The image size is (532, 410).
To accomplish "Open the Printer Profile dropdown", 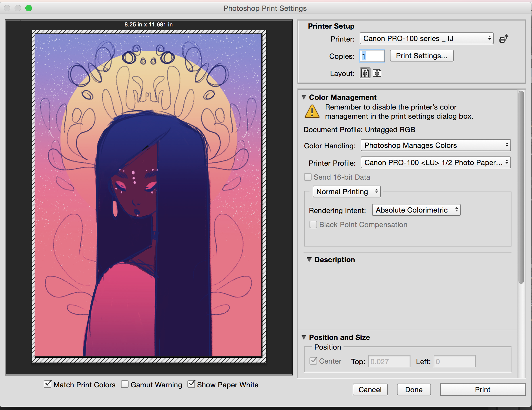I will click(435, 163).
